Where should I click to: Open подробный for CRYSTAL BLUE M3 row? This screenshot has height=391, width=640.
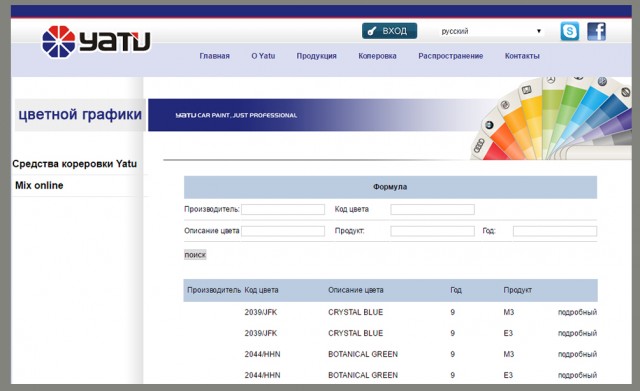pyautogui.click(x=577, y=312)
